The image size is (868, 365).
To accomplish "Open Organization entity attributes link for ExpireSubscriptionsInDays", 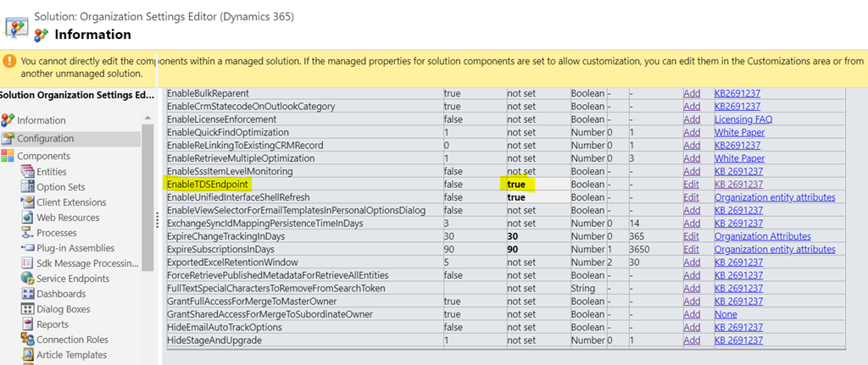I will click(x=775, y=249).
